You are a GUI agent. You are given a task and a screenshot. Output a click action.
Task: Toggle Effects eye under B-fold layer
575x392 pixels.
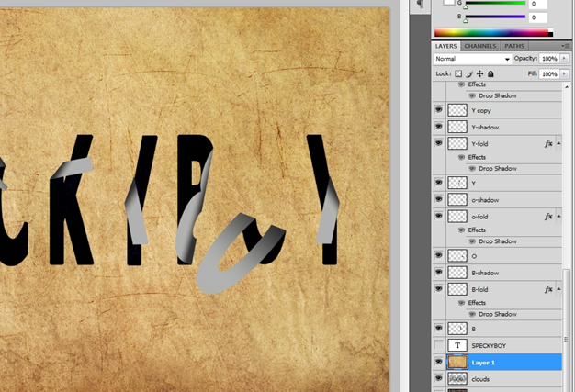pos(461,303)
